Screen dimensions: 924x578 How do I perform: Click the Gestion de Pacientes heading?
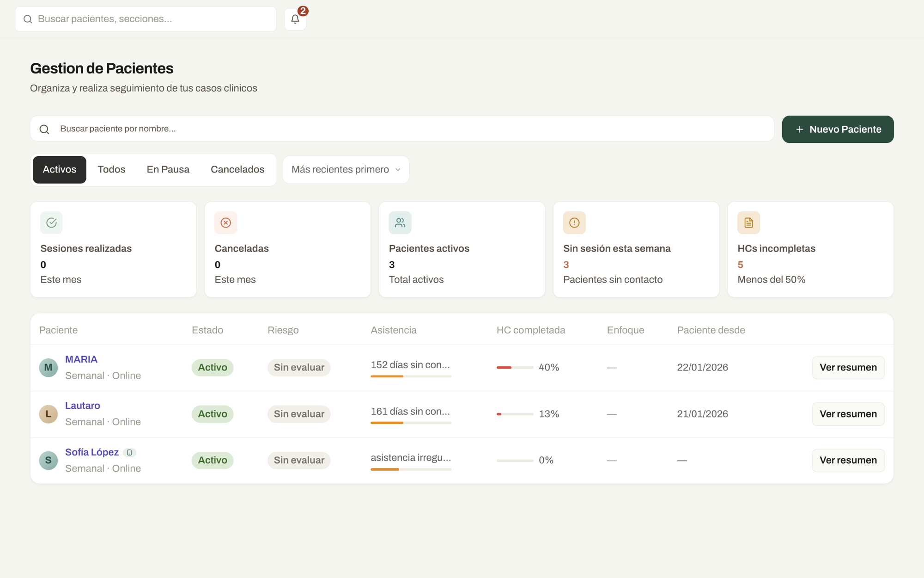point(102,68)
